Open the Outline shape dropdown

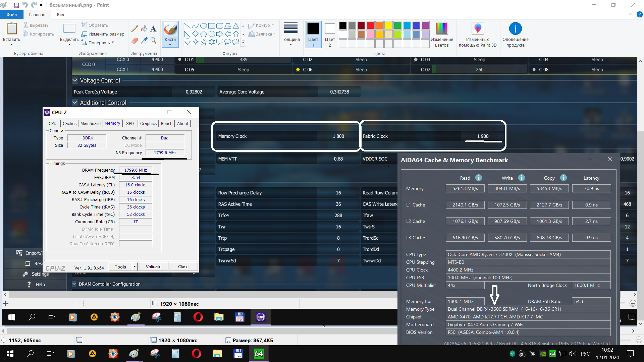tap(262, 25)
